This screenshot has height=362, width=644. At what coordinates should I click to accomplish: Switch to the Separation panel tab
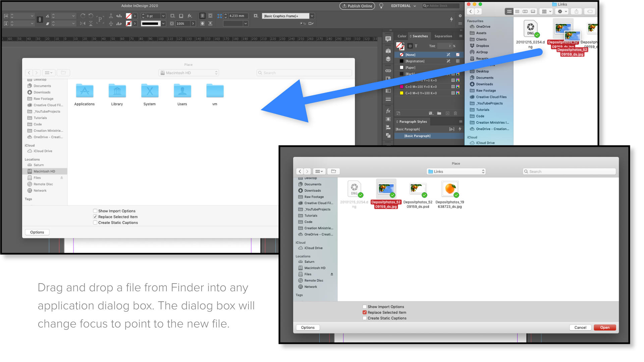443,36
